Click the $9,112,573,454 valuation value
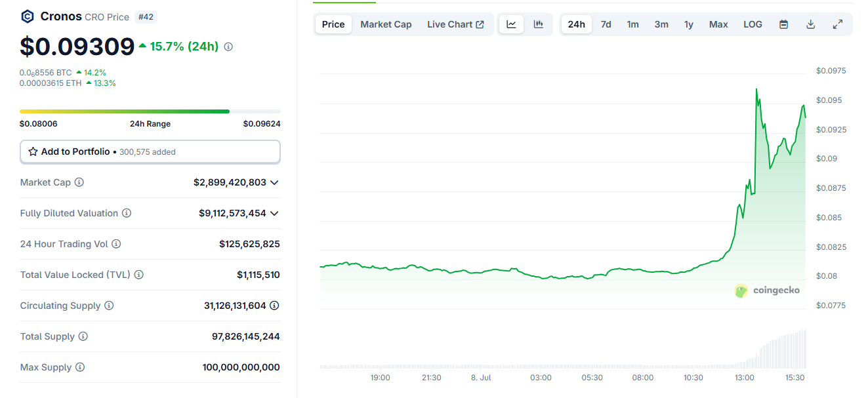The image size is (868, 398). point(232,213)
